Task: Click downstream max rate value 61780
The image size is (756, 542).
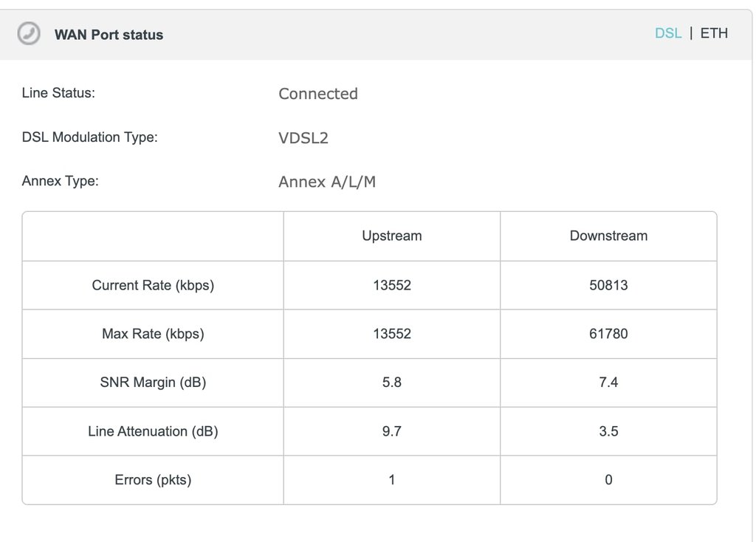Action: (608, 334)
